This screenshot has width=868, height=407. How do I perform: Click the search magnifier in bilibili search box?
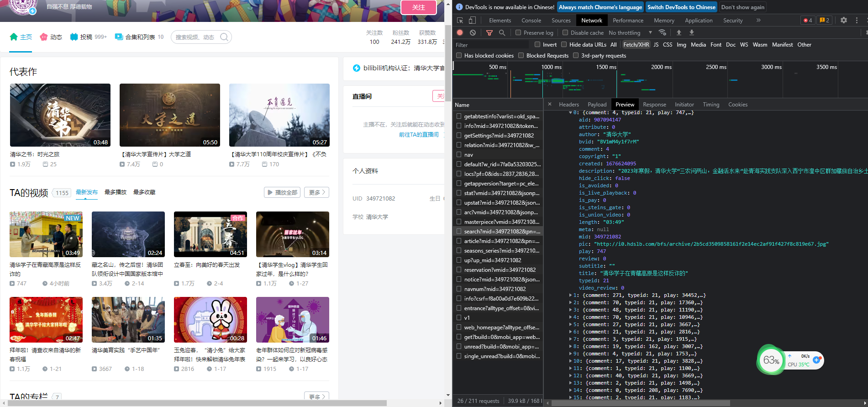[x=224, y=37]
